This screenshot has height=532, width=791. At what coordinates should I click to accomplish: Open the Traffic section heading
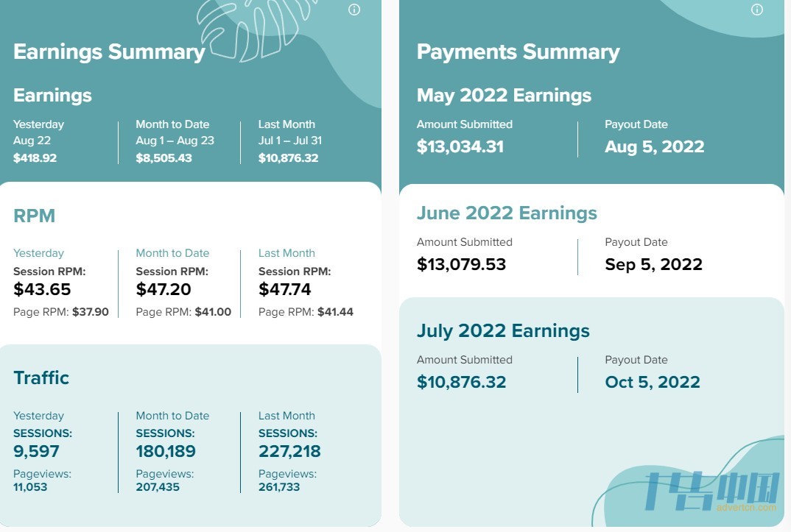41,377
